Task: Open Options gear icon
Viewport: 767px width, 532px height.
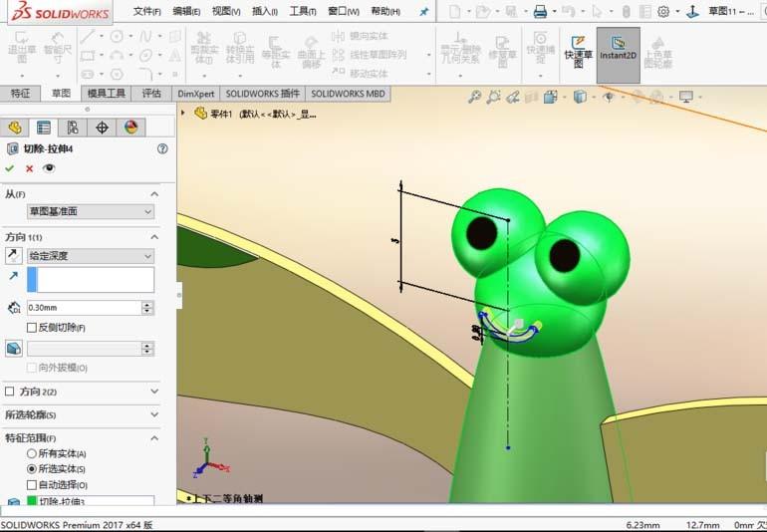Action: tap(663, 11)
